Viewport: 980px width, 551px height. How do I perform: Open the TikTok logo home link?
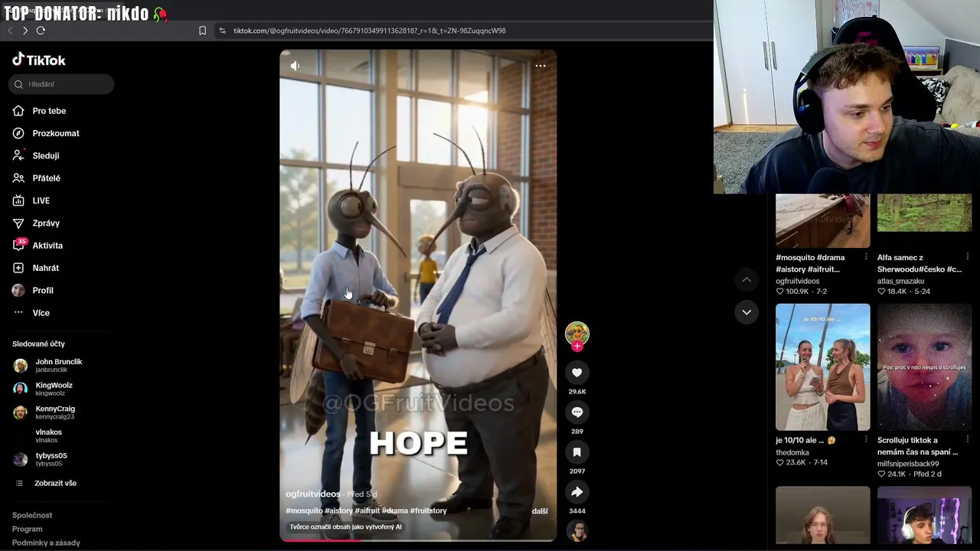(39, 60)
